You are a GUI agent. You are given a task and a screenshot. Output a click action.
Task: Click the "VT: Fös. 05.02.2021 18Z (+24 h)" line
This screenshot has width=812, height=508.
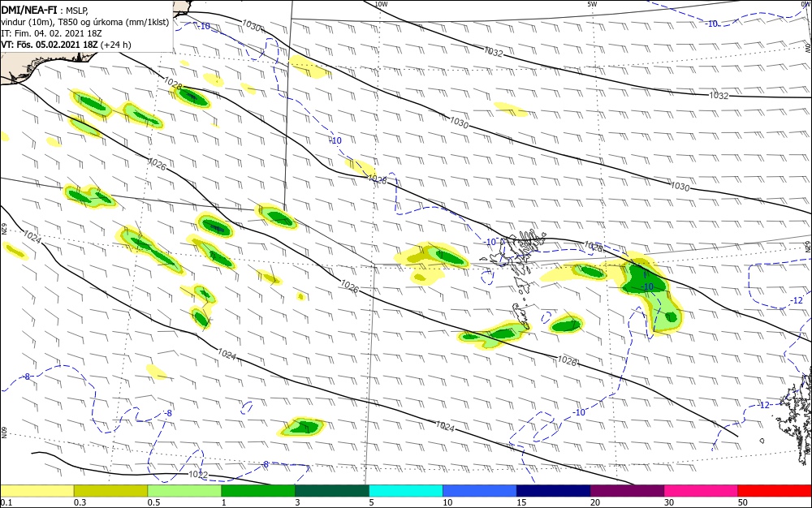66,45
